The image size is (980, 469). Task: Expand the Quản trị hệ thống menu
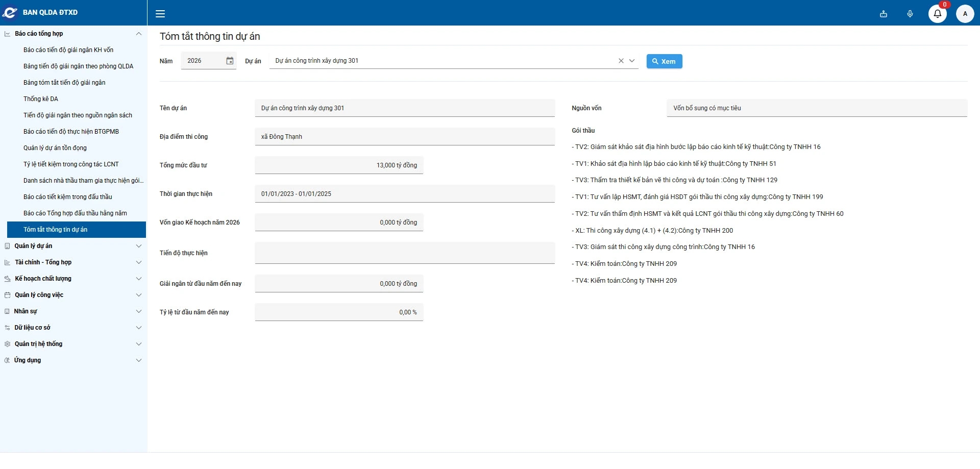(x=138, y=344)
